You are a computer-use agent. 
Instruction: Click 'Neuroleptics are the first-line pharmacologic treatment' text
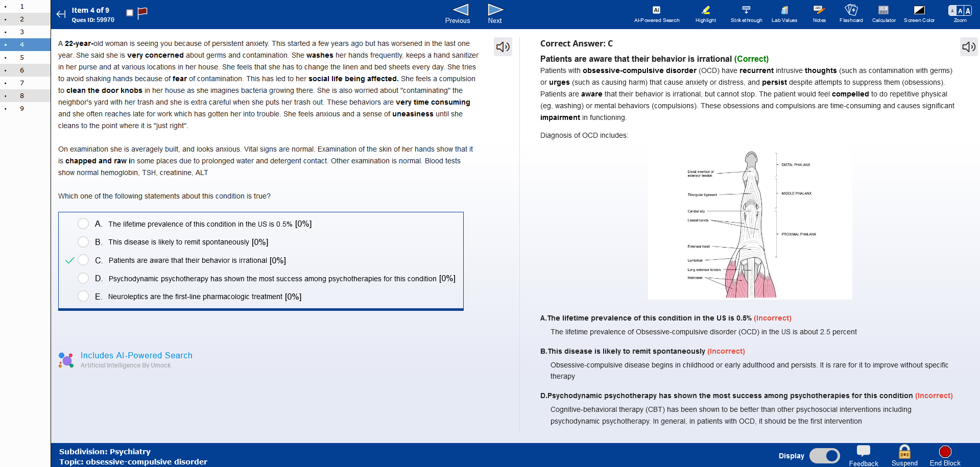pyautogui.click(x=195, y=297)
